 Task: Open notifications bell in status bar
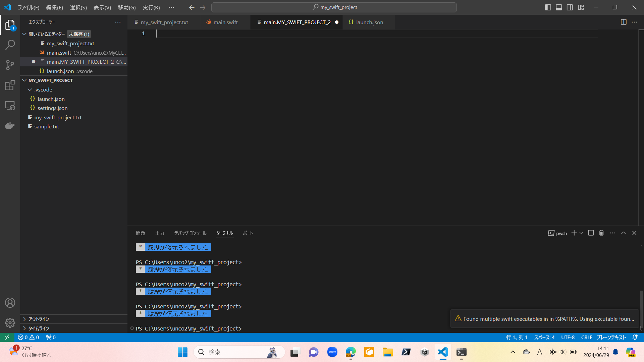pos(635,337)
